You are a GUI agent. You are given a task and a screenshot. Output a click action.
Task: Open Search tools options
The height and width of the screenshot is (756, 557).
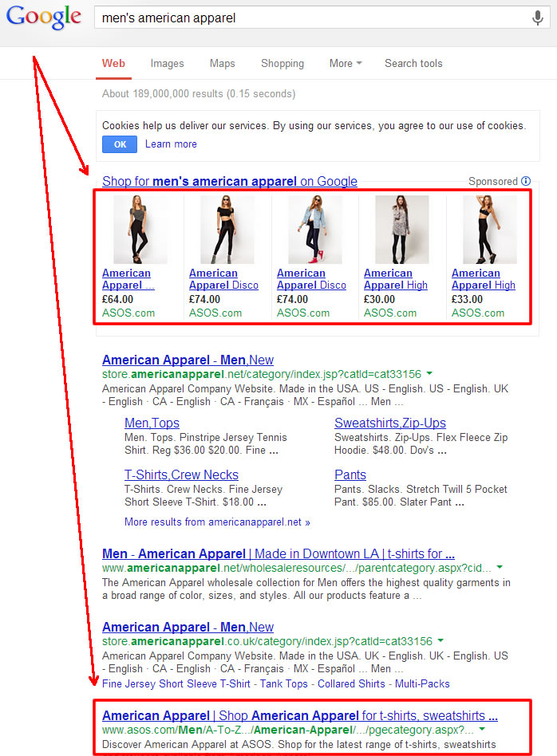(413, 64)
